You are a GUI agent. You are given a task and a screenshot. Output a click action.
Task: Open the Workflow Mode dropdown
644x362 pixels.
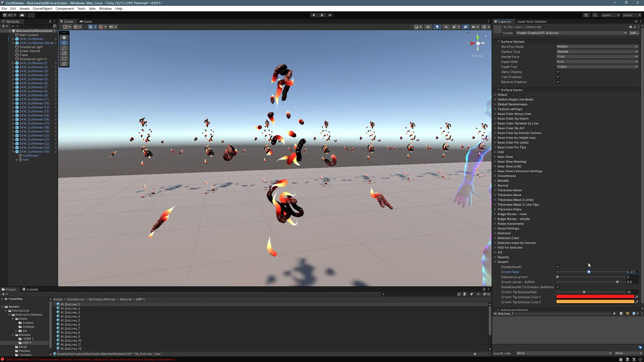597,47
